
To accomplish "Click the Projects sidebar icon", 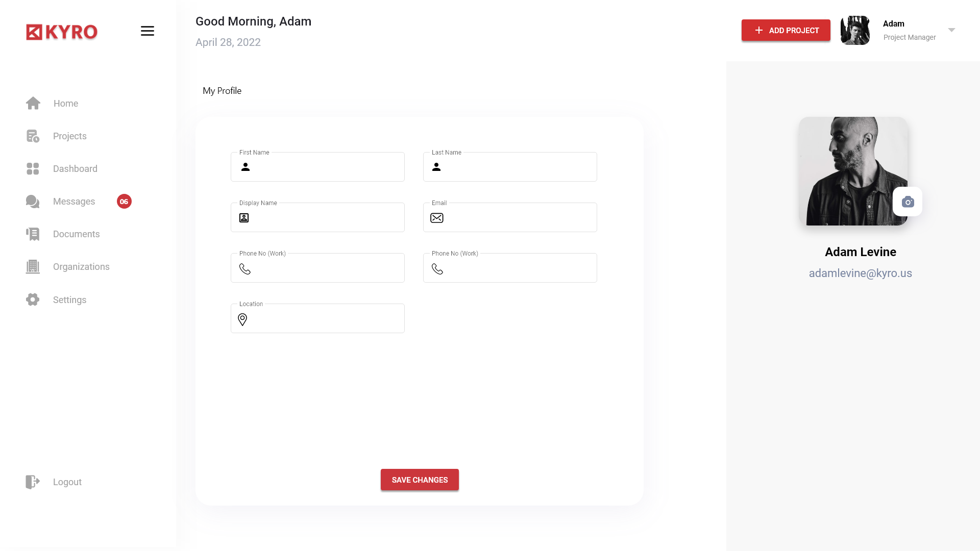I will [x=33, y=136].
